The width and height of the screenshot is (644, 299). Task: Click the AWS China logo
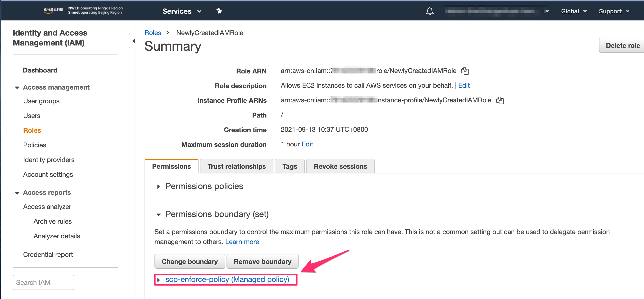53,10
